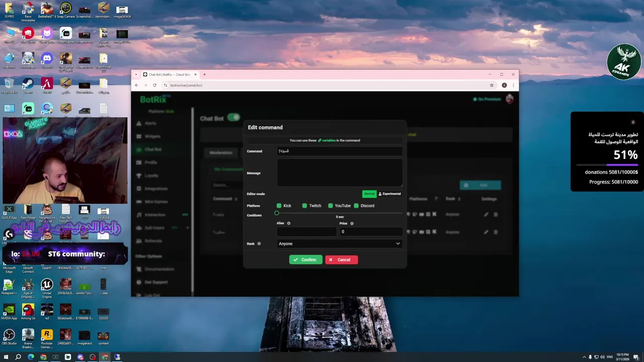Viewport: 644px width, 362px height.
Task: Show the Price info tooltip icon
Action: (352, 223)
